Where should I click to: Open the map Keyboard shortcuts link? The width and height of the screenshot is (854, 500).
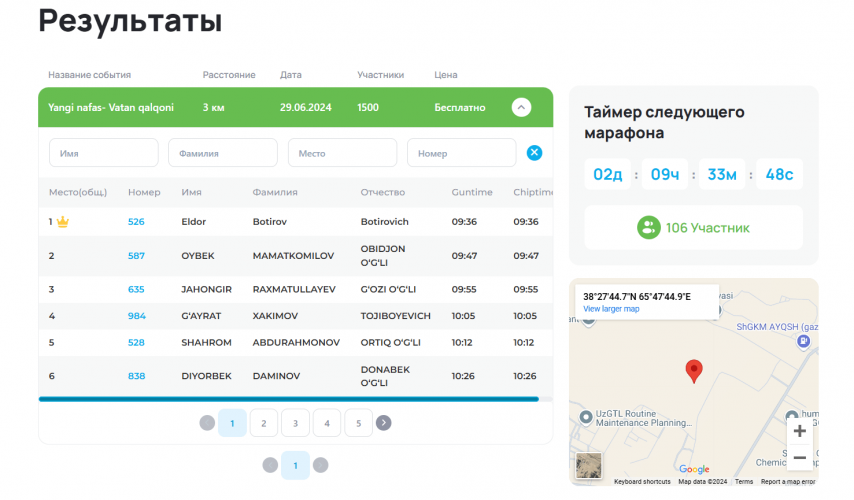click(642, 481)
